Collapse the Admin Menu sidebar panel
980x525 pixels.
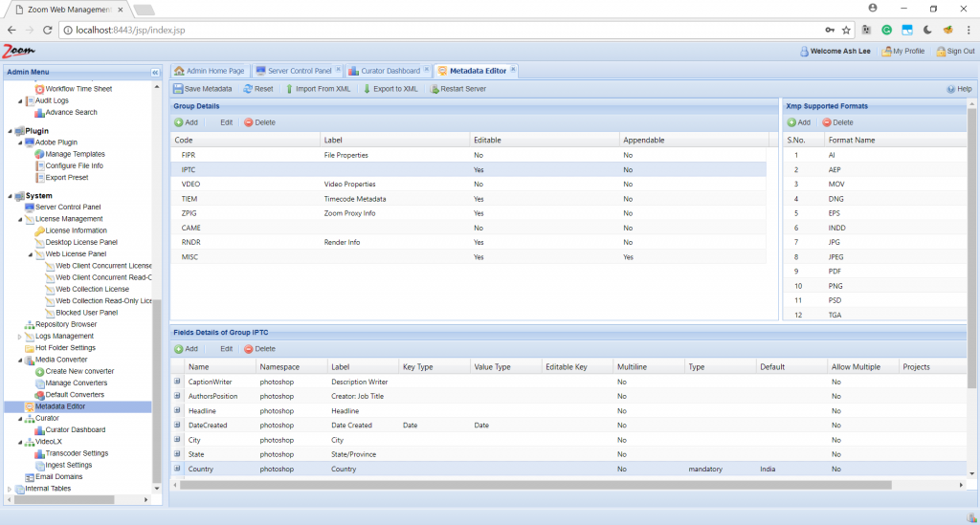coord(155,72)
